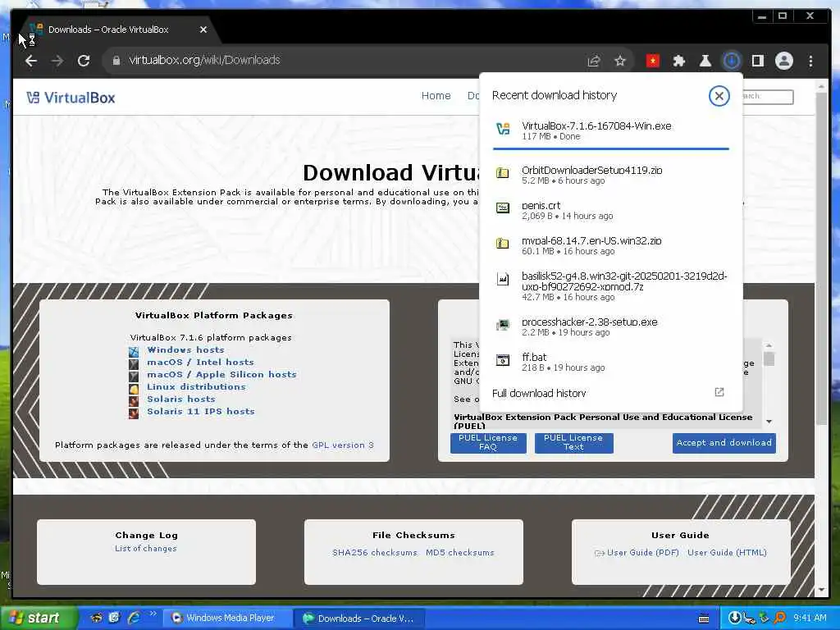
Task: Click the page's vertical scrollbar thumb
Action: [821, 257]
